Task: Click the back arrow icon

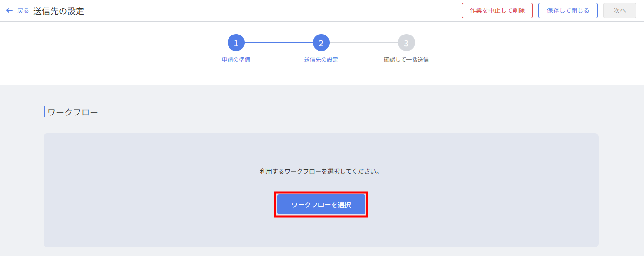Action: pyautogui.click(x=9, y=10)
